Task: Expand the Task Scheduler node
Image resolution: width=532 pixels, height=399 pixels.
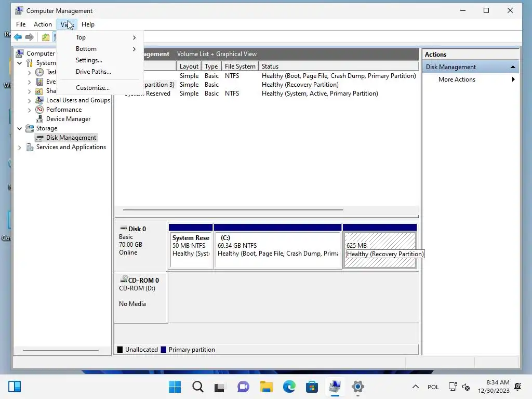Action: [29, 72]
